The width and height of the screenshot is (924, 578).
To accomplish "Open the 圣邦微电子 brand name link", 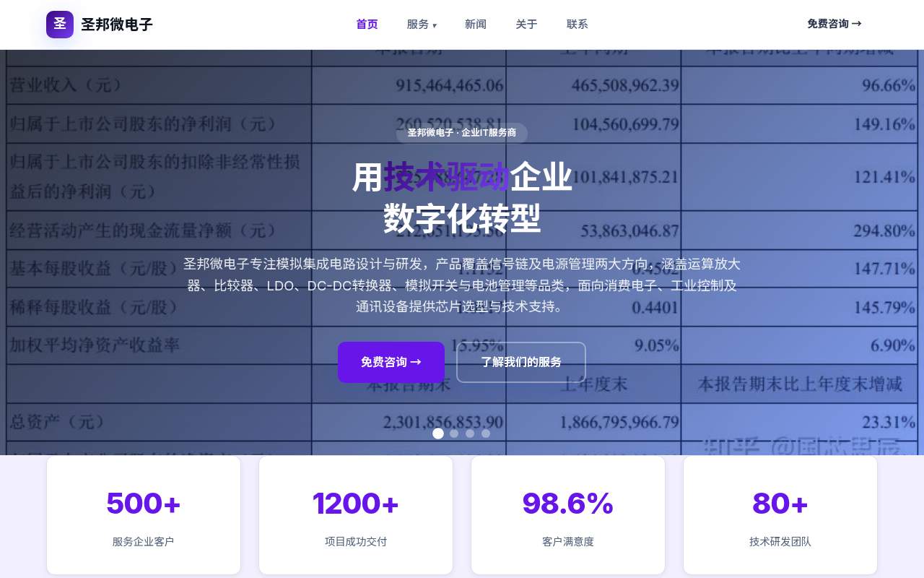I will tap(117, 25).
